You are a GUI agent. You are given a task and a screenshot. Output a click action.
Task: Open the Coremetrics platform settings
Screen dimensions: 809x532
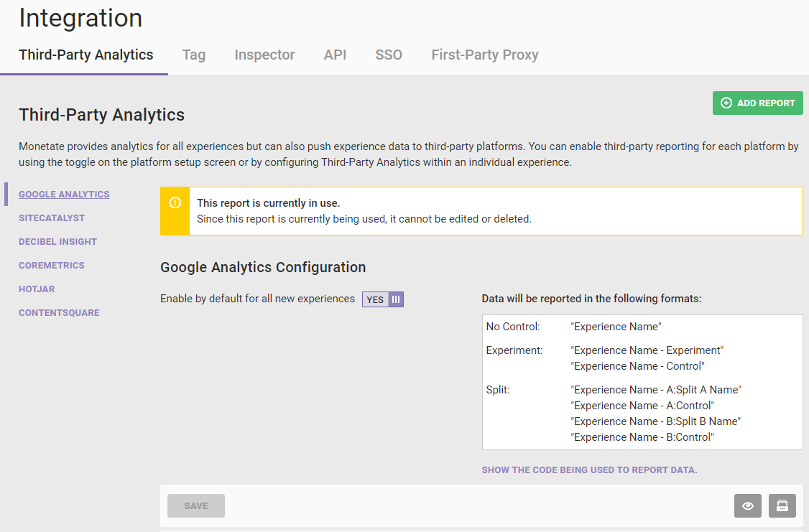click(x=52, y=266)
